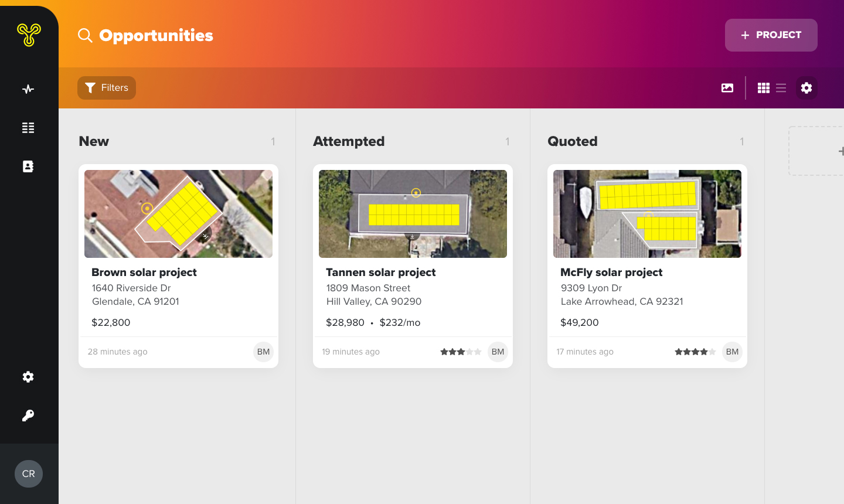Toggle the image thumbnails display
This screenshot has height=504, width=844.
click(727, 88)
